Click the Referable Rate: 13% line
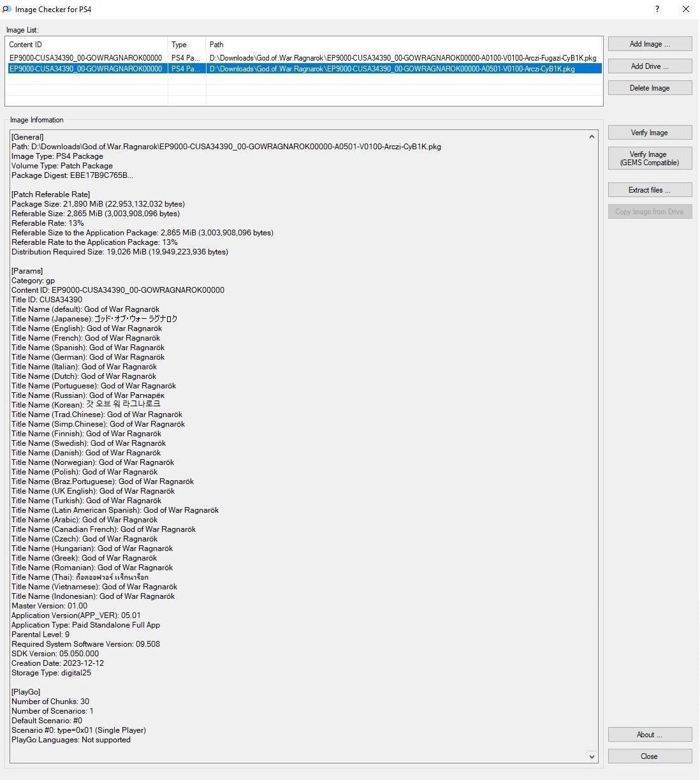This screenshot has width=700, height=780. coord(48,223)
